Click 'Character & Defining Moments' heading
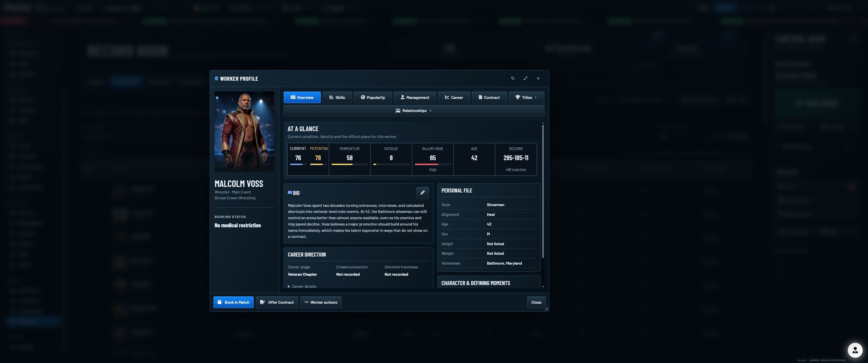 pos(476,283)
